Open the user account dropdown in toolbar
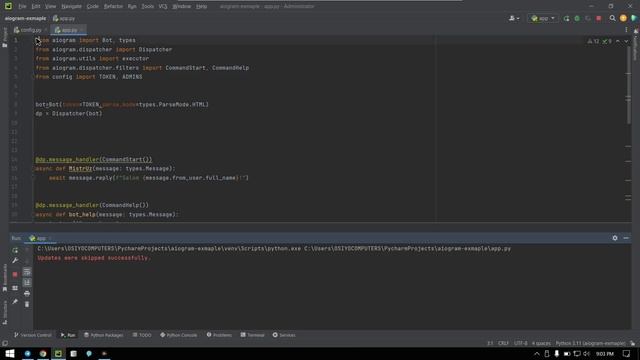Viewport: 640px width, 360px height. [x=514, y=18]
